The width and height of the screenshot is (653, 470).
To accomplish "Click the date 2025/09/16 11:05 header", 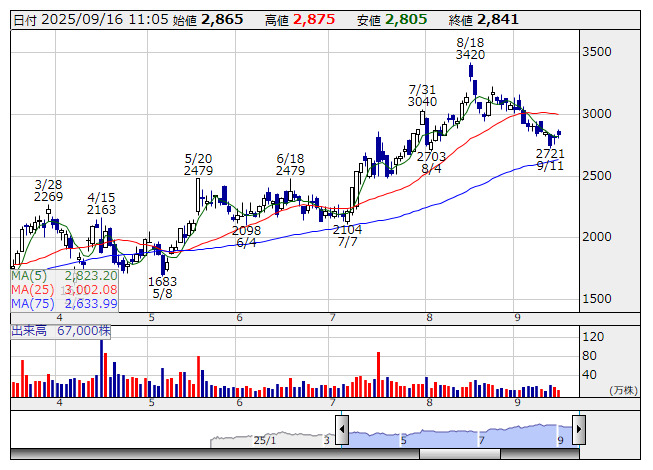I will pos(91,20).
